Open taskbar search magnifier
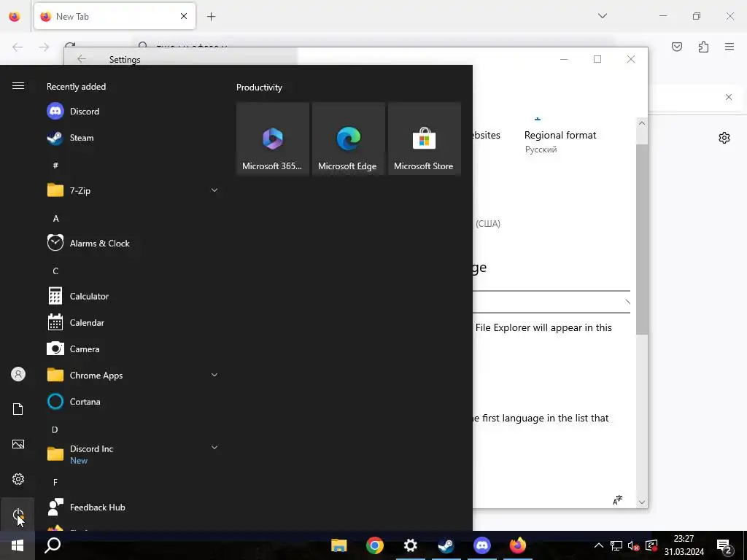 53,545
